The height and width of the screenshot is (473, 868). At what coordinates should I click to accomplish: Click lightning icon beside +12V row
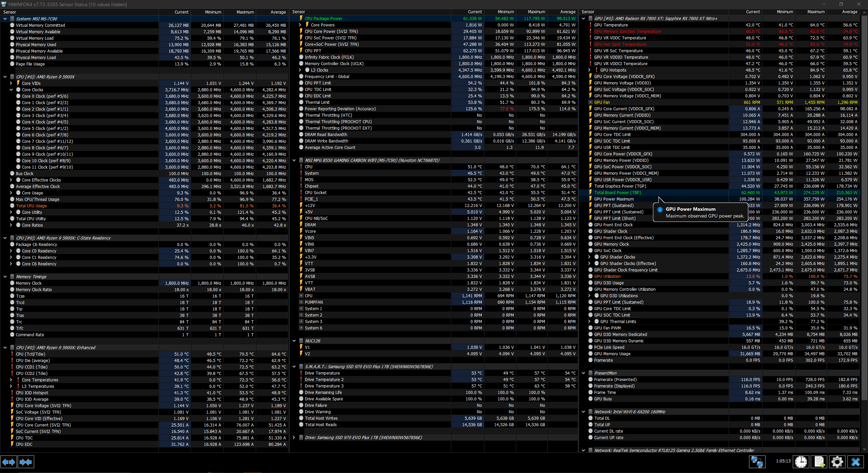pos(301,205)
